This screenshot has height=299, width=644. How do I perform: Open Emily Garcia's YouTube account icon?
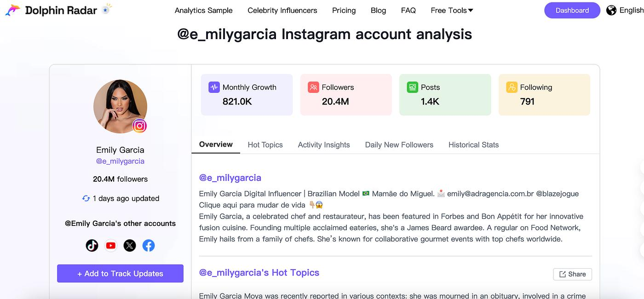pyautogui.click(x=111, y=246)
